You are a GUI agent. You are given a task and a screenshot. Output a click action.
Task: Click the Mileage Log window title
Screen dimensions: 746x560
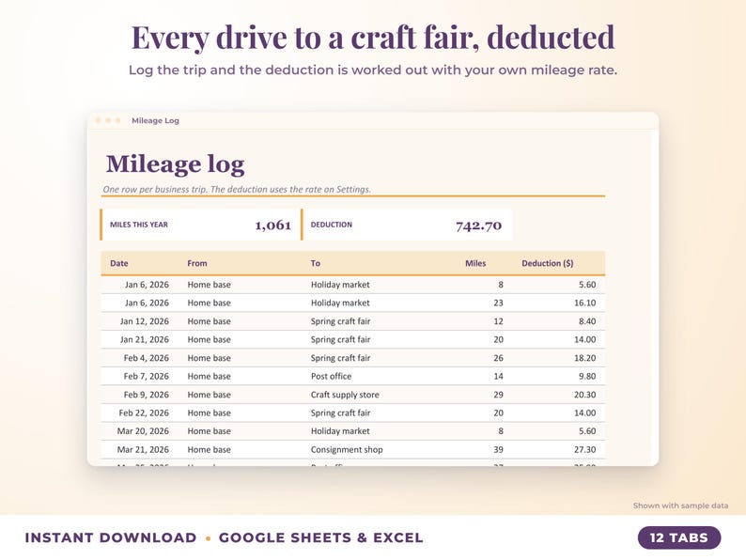(x=155, y=120)
